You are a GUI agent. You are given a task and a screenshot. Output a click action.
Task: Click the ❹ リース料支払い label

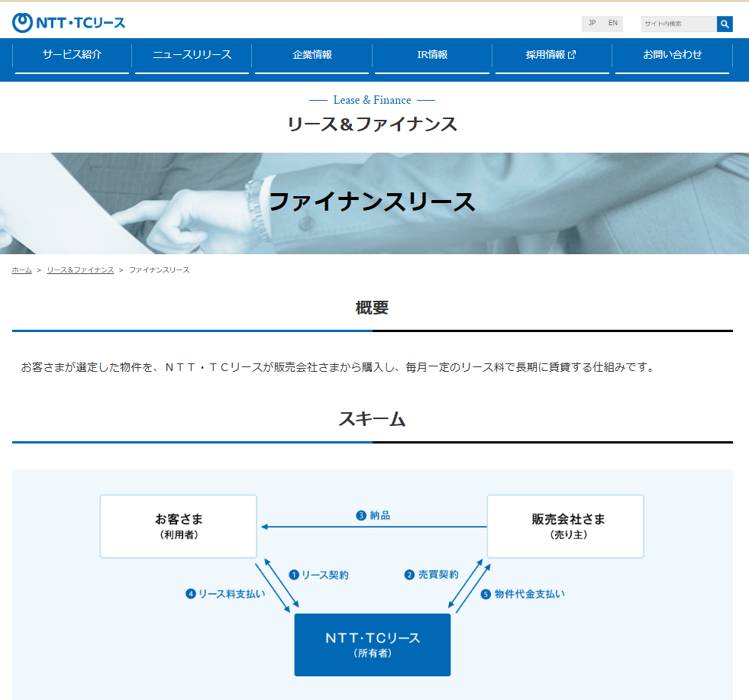[225, 594]
